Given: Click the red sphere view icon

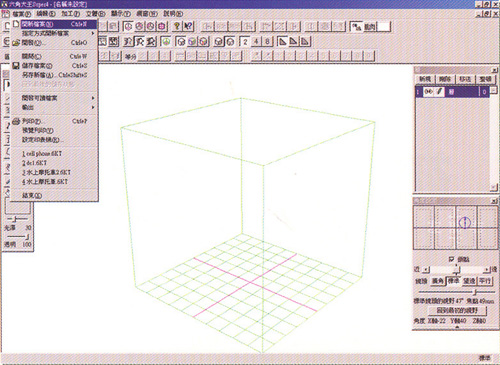Looking at the screenshot, I should pos(162,26).
